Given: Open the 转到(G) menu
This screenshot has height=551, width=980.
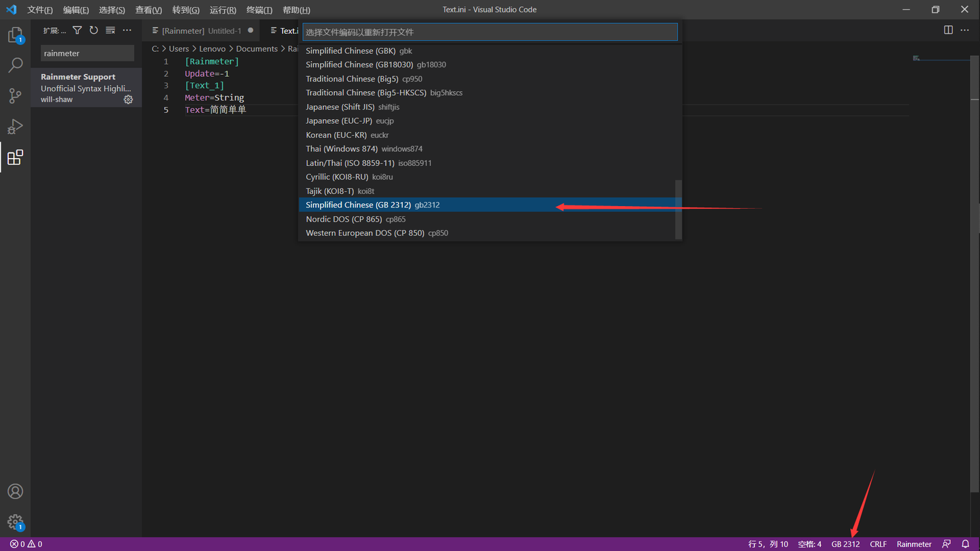Looking at the screenshot, I should pyautogui.click(x=186, y=10).
